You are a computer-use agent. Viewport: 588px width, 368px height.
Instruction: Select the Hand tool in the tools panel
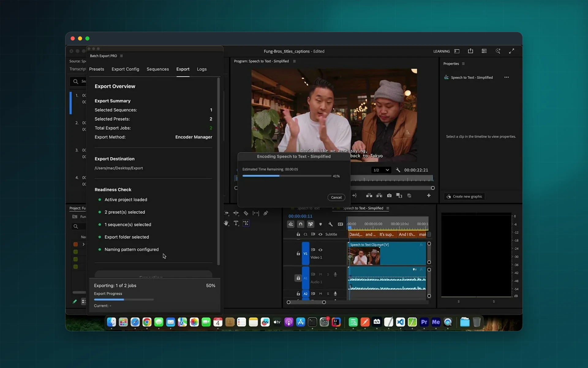pos(226,223)
